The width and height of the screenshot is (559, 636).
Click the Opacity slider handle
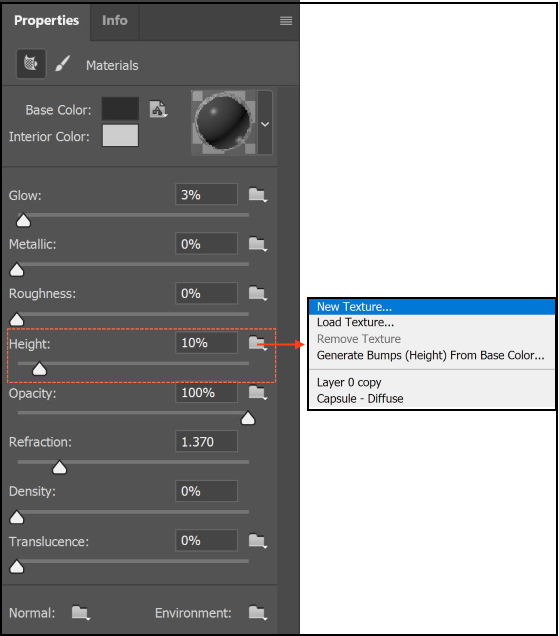pos(248,418)
